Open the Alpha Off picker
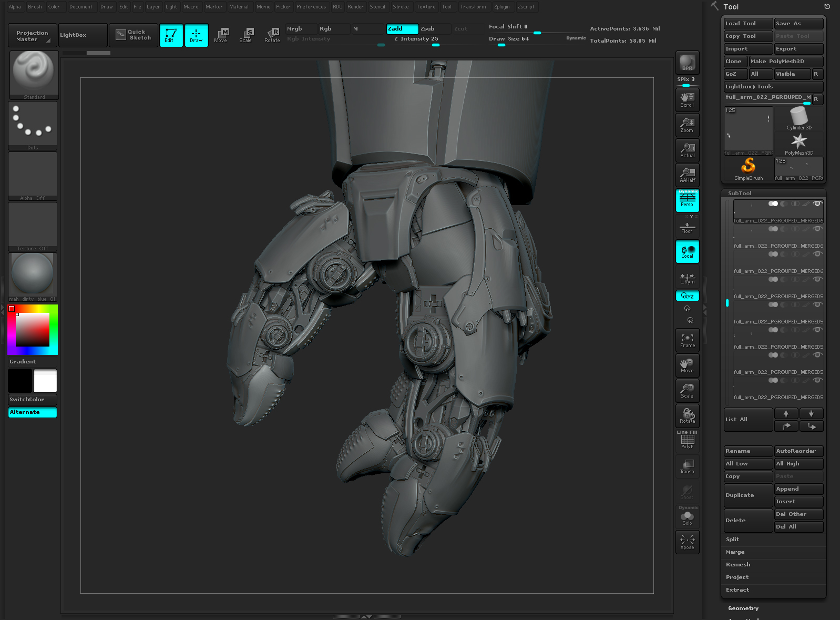The width and height of the screenshot is (840, 620). 33,176
